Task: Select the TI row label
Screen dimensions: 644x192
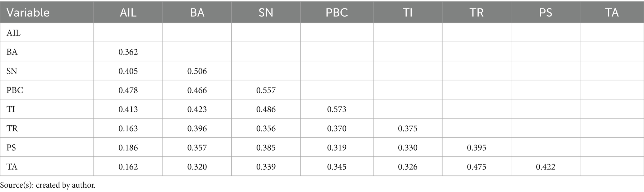Action: (11, 109)
